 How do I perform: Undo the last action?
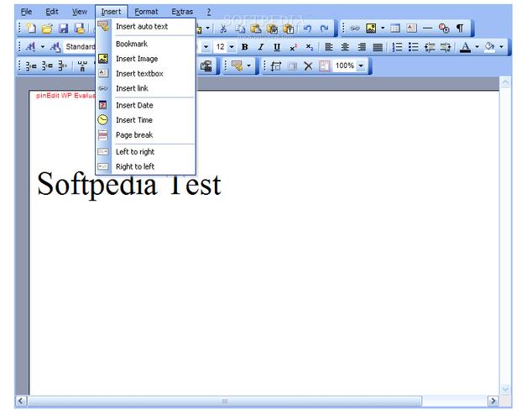click(x=308, y=29)
